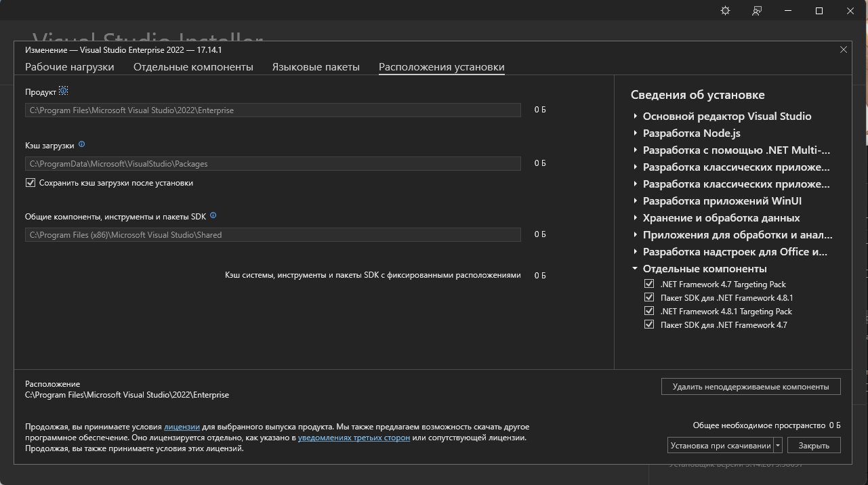The height and width of the screenshot is (485, 868).
Task: Close the modification dialog with the X icon
Action: click(844, 49)
